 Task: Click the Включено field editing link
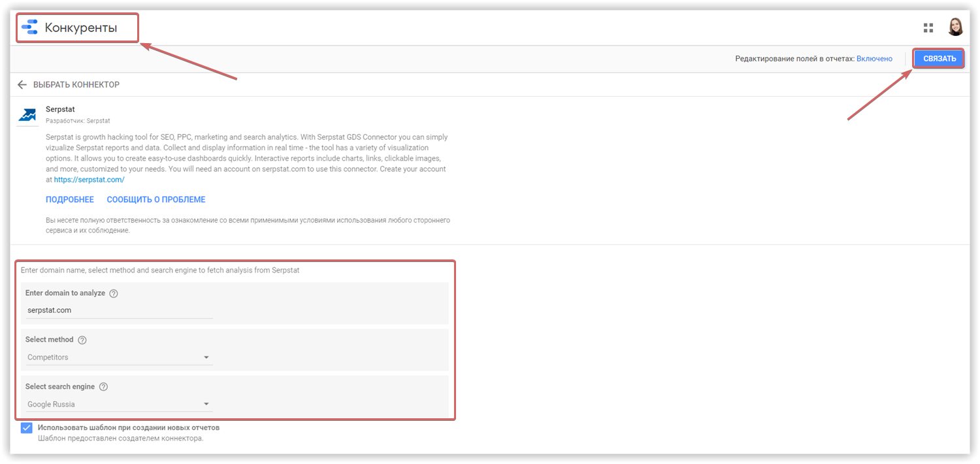click(874, 59)
